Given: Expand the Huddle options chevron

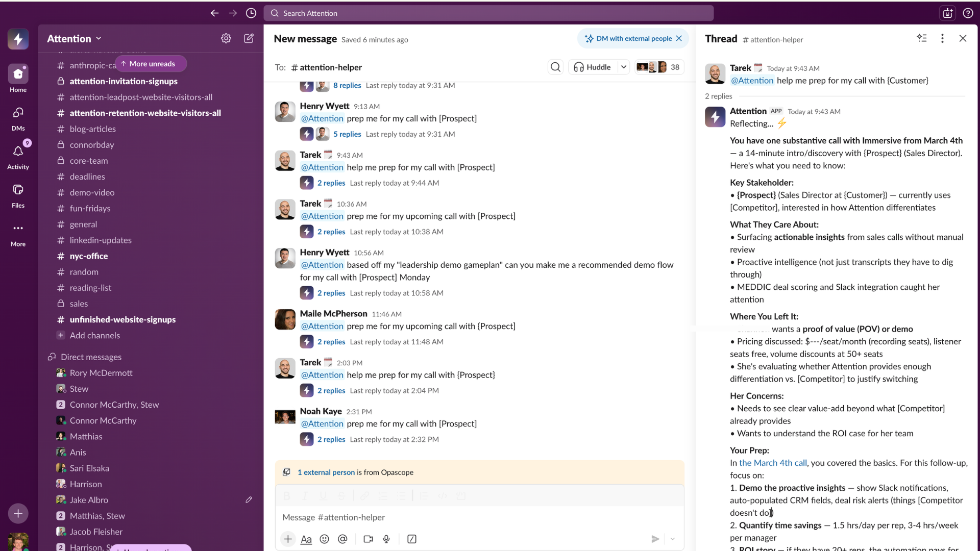Looking at the screenshot, I should pyautogui.click(x=624, y=67).
